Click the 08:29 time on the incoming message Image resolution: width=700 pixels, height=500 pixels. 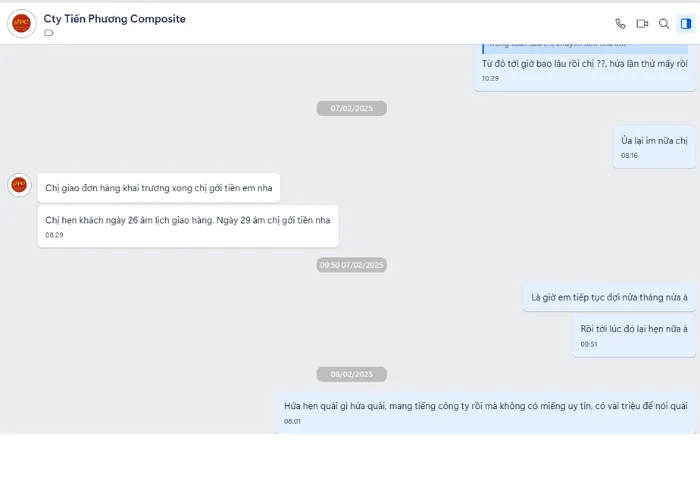(x=54, y=235)
